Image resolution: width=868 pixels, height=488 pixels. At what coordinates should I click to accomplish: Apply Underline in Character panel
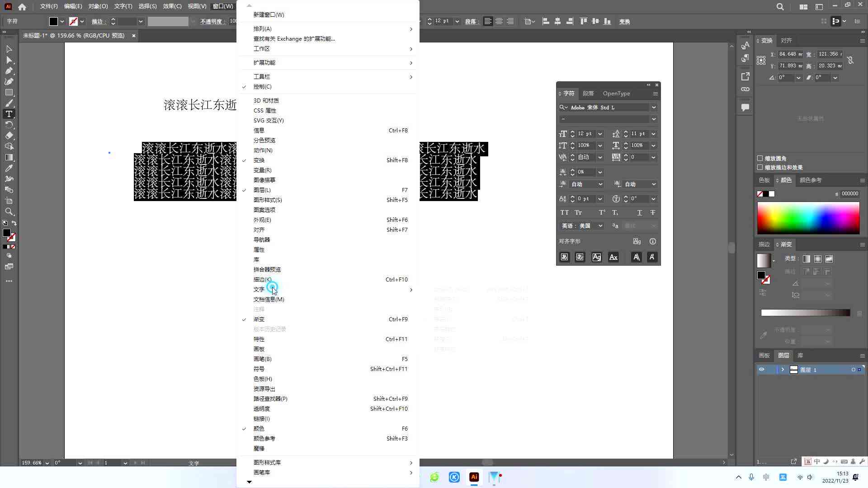[x=639, y=212]
